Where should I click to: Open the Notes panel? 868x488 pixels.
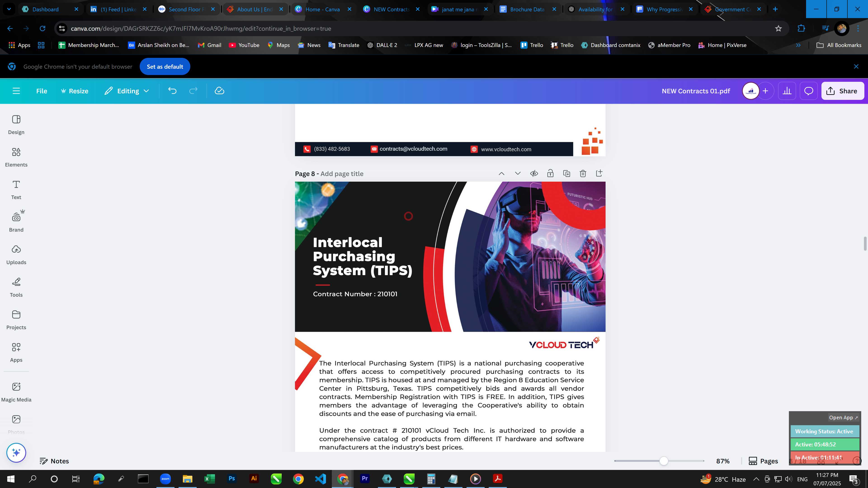[54, 461]
